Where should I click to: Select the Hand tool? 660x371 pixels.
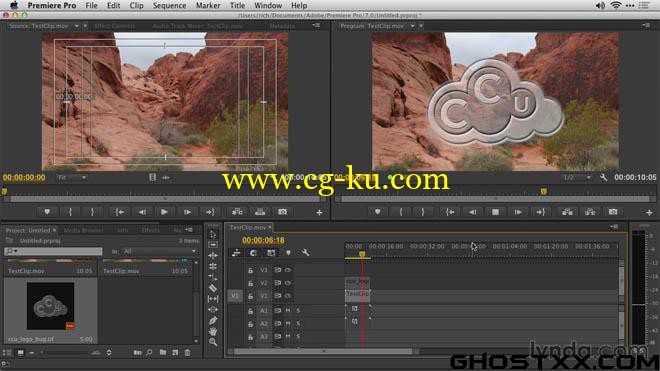(213, 331)
